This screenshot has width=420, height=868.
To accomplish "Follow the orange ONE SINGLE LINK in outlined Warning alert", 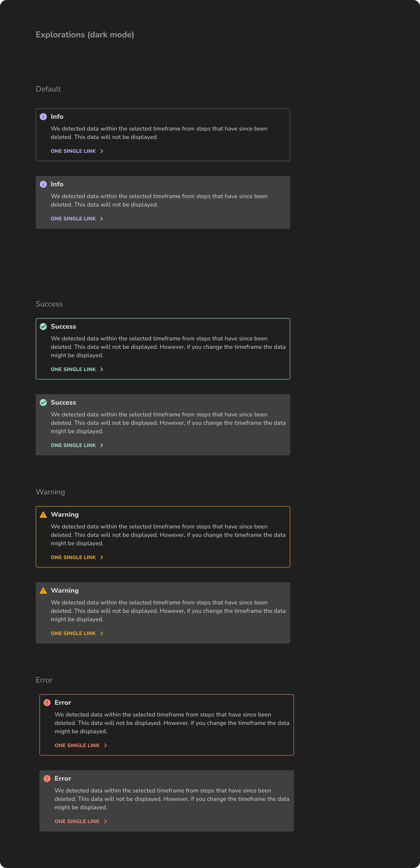I will click(77, 557).
